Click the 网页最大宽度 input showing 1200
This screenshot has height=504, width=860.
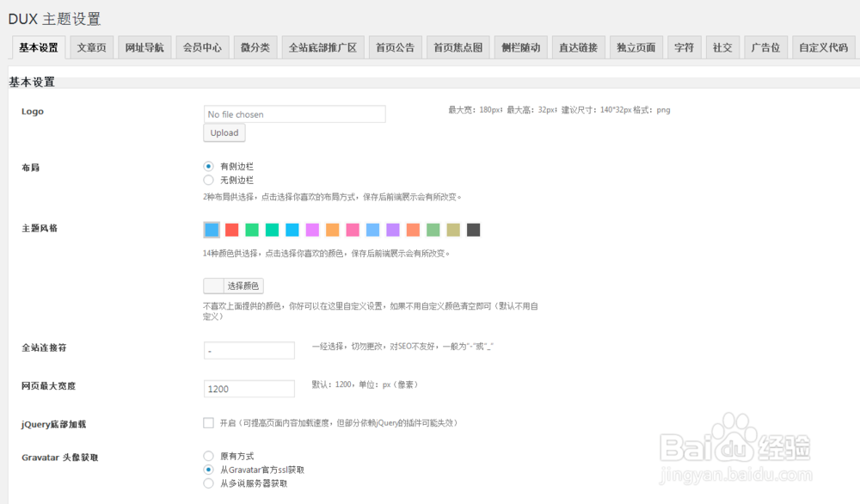click(249, 389)
